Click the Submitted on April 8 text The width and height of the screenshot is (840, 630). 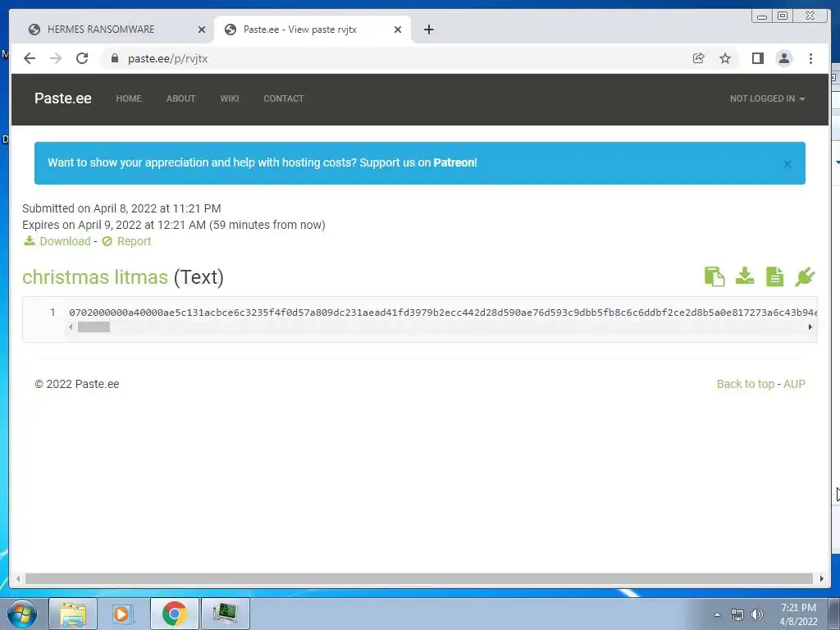click(121, 208)
